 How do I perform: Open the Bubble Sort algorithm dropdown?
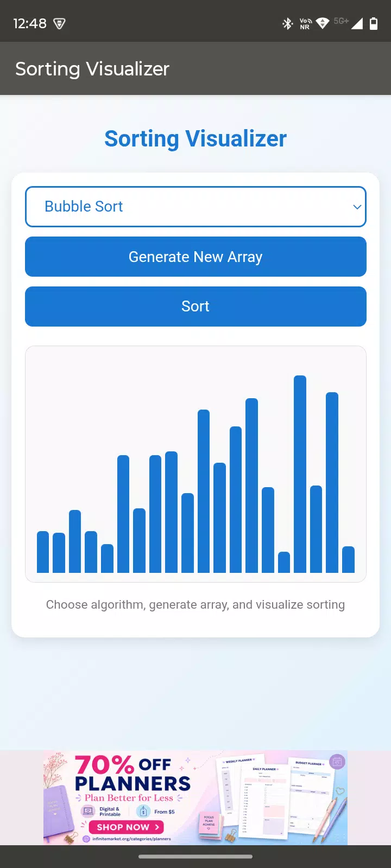coord(195,207)
